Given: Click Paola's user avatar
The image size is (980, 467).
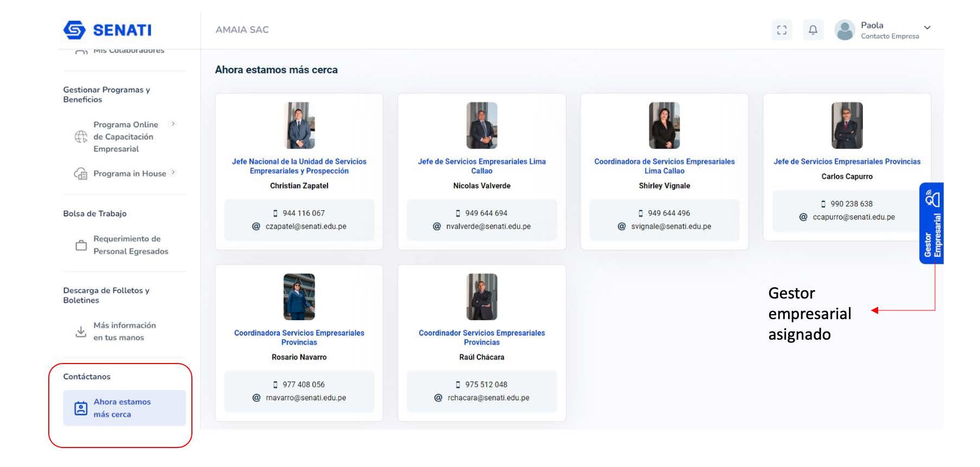Looking at the screenshot, I should pyautogui.click(x=844, y=30).
